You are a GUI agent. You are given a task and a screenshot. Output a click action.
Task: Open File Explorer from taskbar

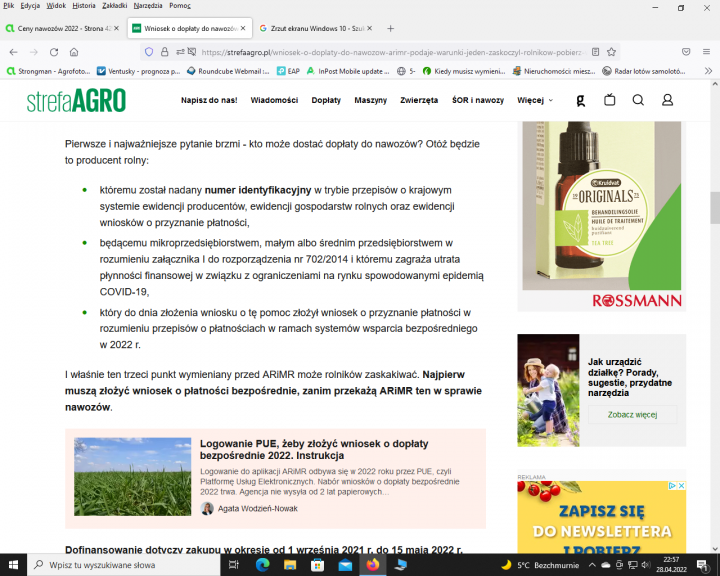point(290,565)
